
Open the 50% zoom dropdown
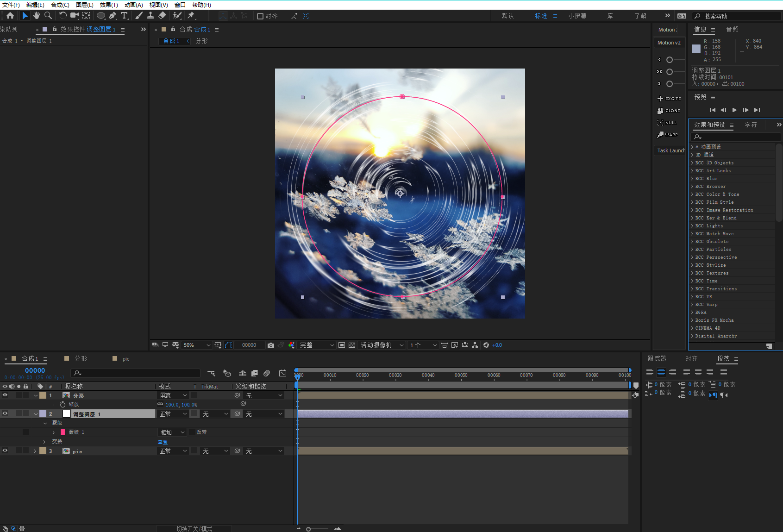(x=197, y=345)
